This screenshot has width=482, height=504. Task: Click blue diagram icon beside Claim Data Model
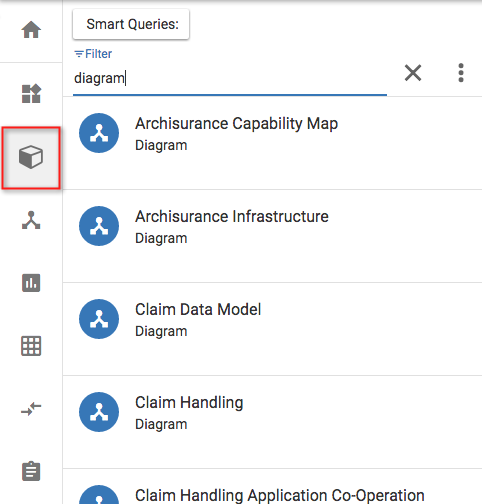[99, 319]
